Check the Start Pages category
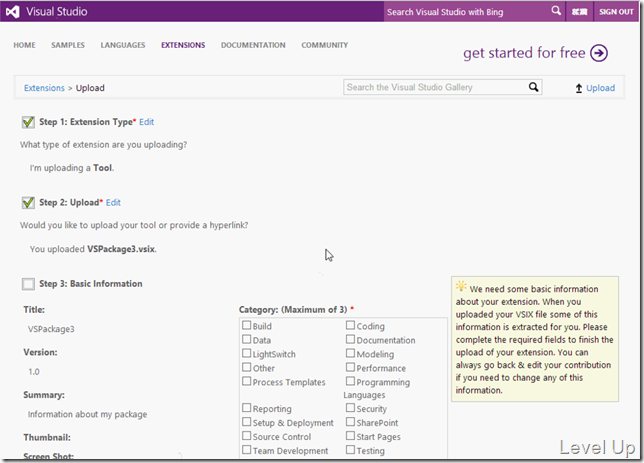The width and height of the screenshot is (644, 463). 350,436
